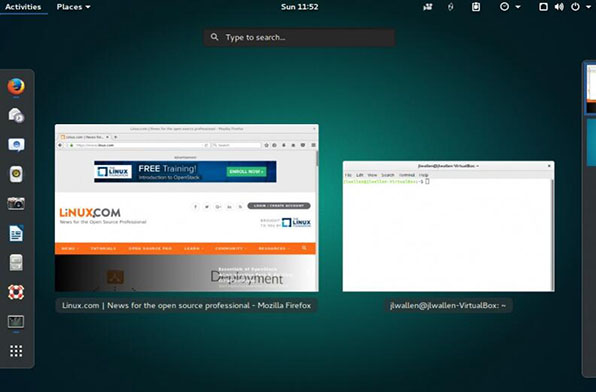Open Help lifesaver icon in the dash
The height and width of the screenshot is (392, 596).
click(16, 292)
